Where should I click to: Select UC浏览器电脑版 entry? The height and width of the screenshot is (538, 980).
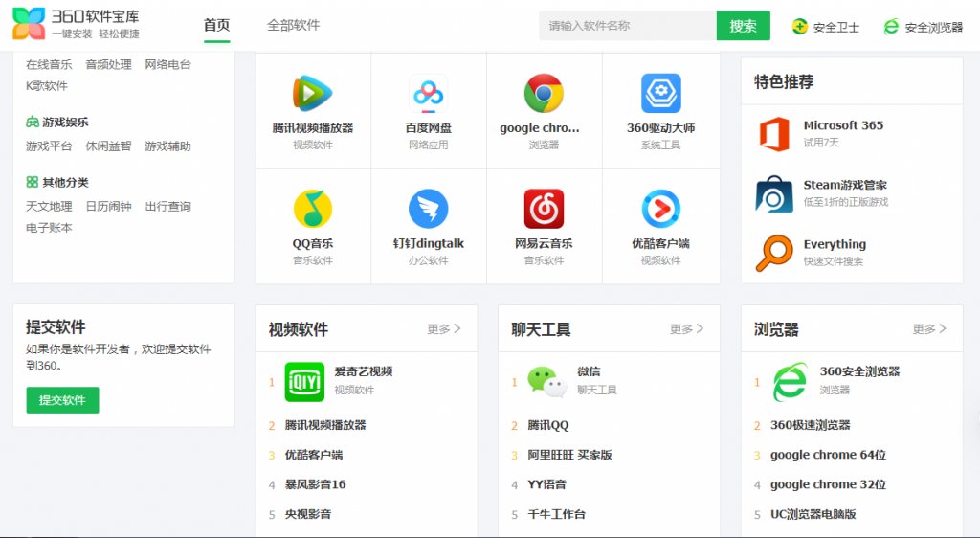(x=813, y=514)
